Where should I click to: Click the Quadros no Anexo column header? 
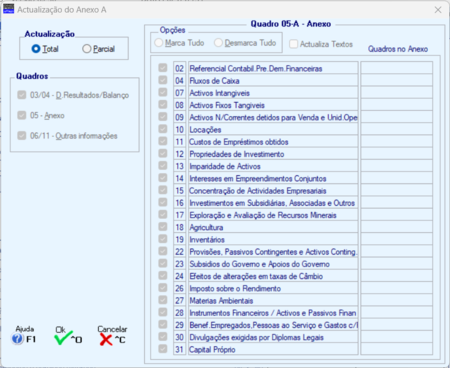pos(398,49)
